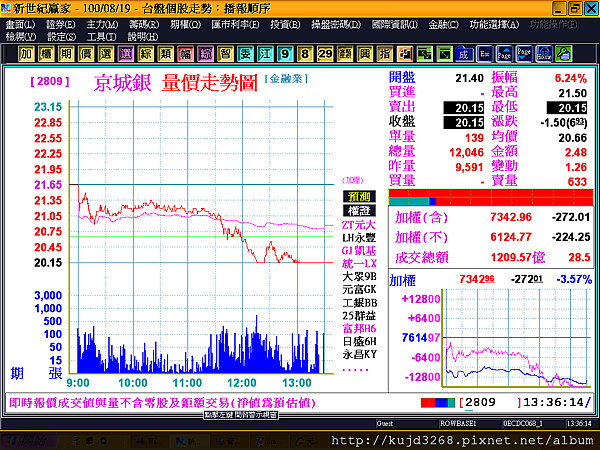Open the 設定(S) menu
The width and height of the screenshot is (600, 450).
62,37
